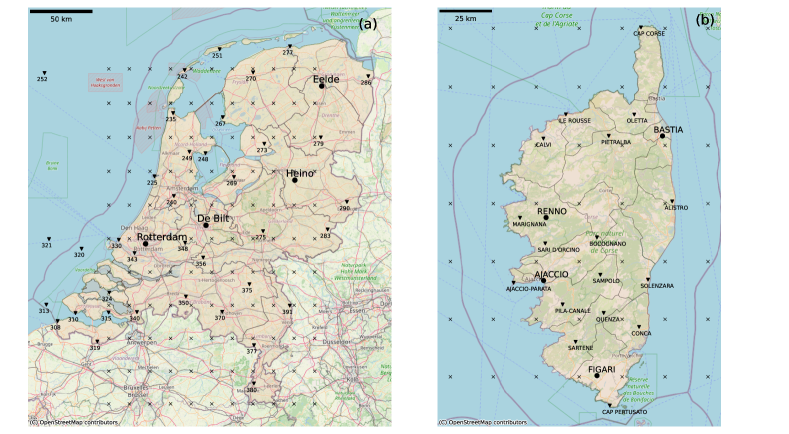Click the AJACCIO station label

(551, 274)
